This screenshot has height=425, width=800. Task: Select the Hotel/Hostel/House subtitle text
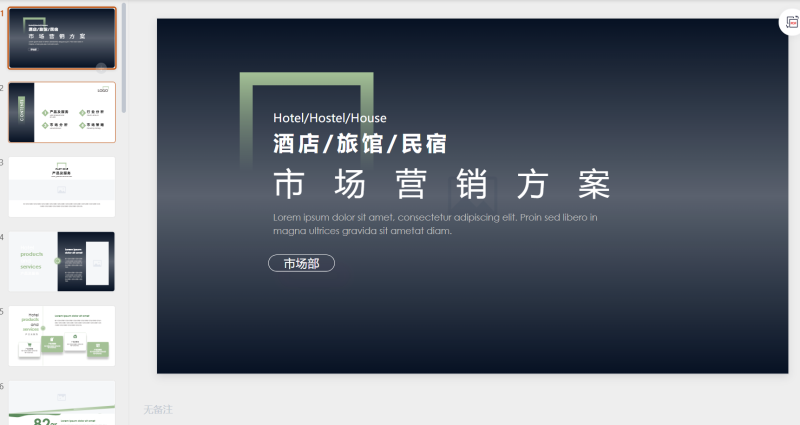coord(330,118)
